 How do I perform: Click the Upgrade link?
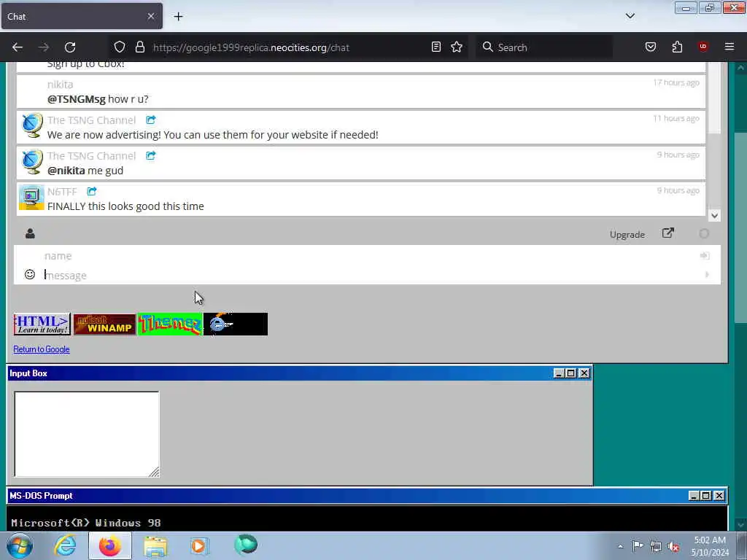[x=627, y=234]
